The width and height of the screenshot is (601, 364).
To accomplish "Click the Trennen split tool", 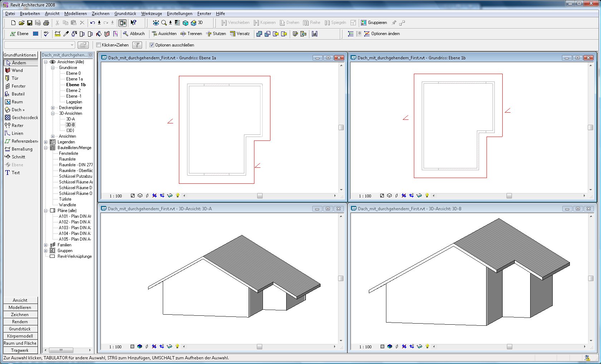I will pos(191,34).
